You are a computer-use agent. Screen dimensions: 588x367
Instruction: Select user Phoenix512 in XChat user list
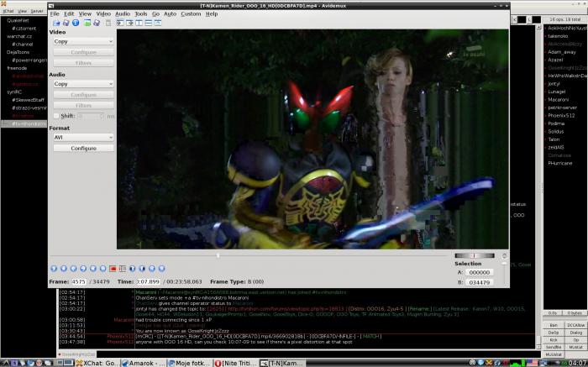[x=561, y=115]
